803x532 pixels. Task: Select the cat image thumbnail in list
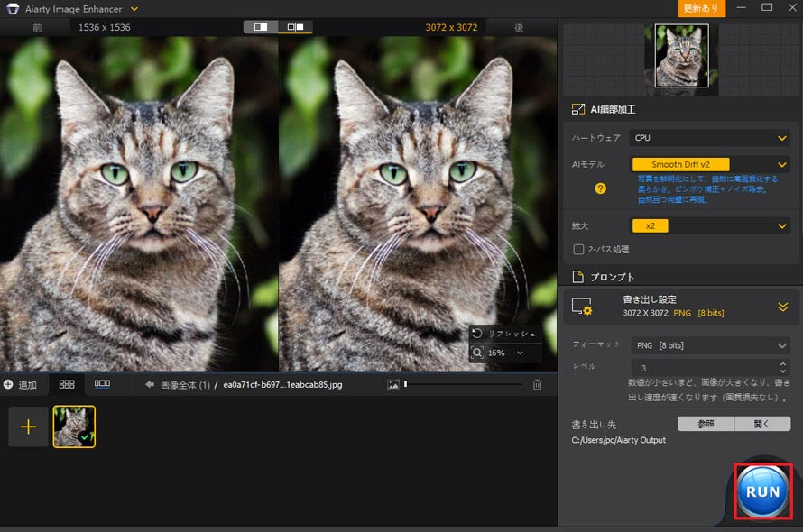(74, 427)
